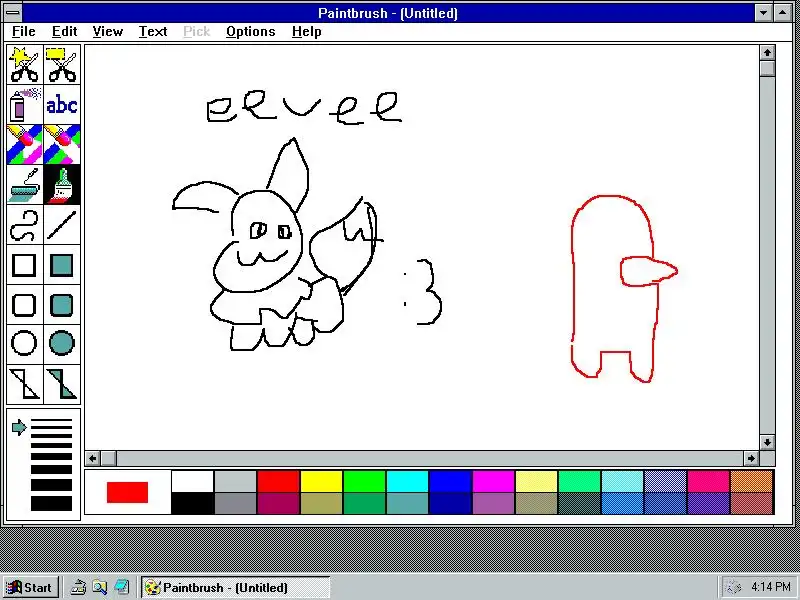Screen dimensions: 800x600
Task: Choose the hollow Polygon tool
Action: point(24,384)
